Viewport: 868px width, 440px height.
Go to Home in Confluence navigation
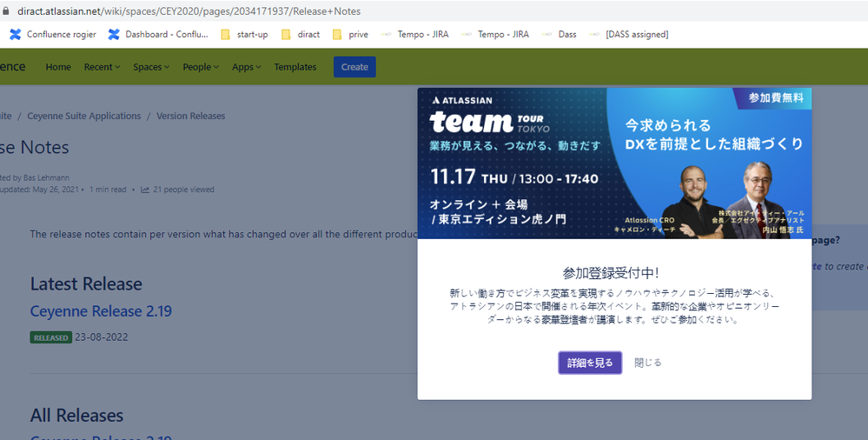(x=58, y=67)
